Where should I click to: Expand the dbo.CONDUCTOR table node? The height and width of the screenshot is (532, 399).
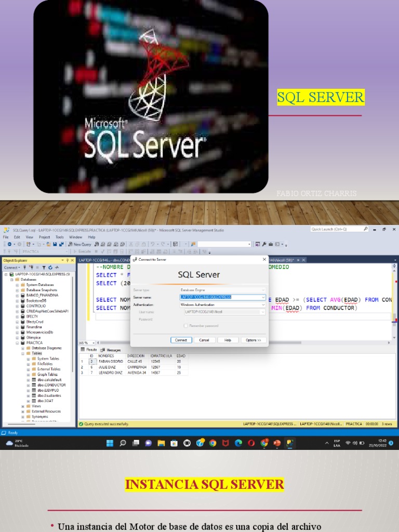pos(29,385)
